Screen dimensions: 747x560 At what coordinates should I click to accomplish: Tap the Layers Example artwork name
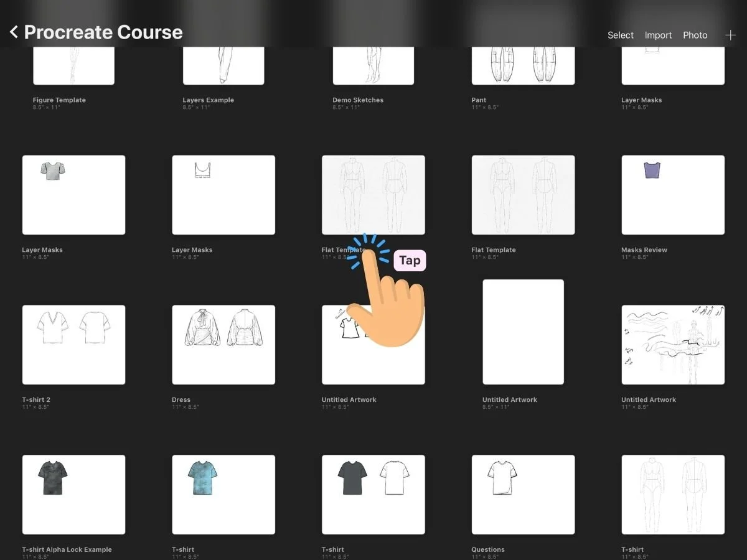(208, 100)
